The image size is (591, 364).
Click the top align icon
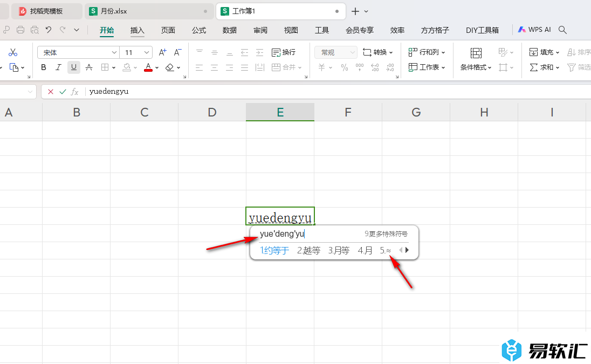pyautogui.click(x=200, y=52)
